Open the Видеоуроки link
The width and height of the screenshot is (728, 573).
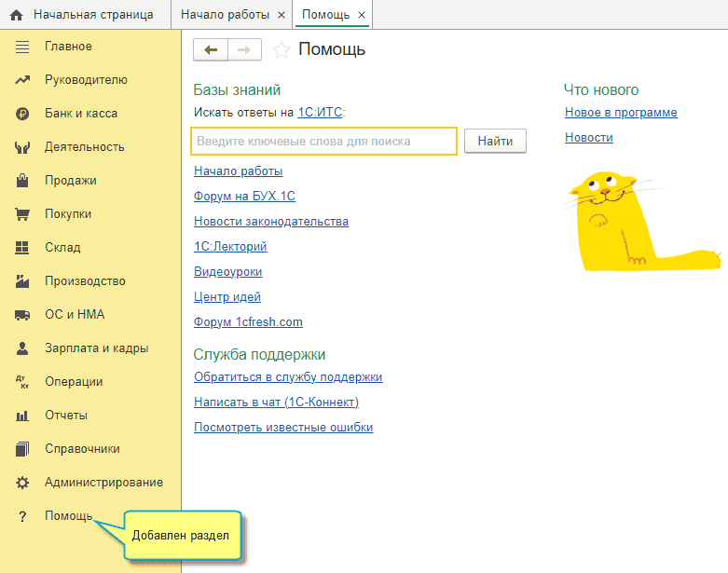coord(228,272)
